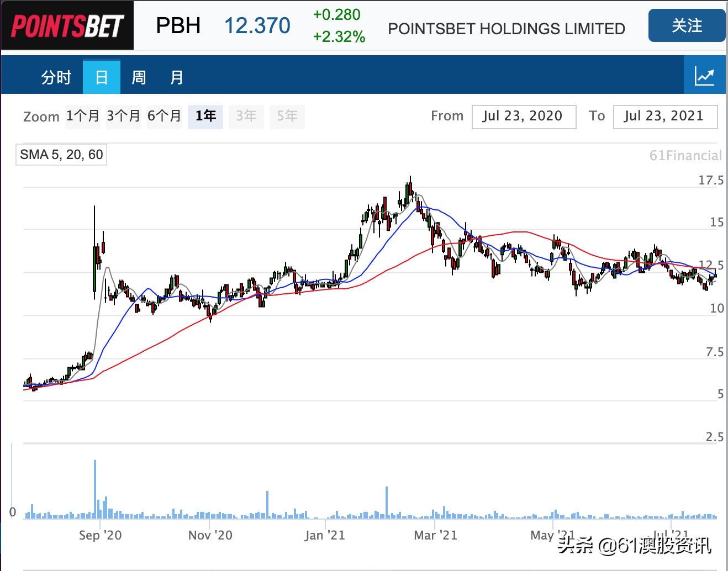Screen dimensions: 728x571
Task: Set zoom to 1个月 range
Action: click(x=83, y=116)
